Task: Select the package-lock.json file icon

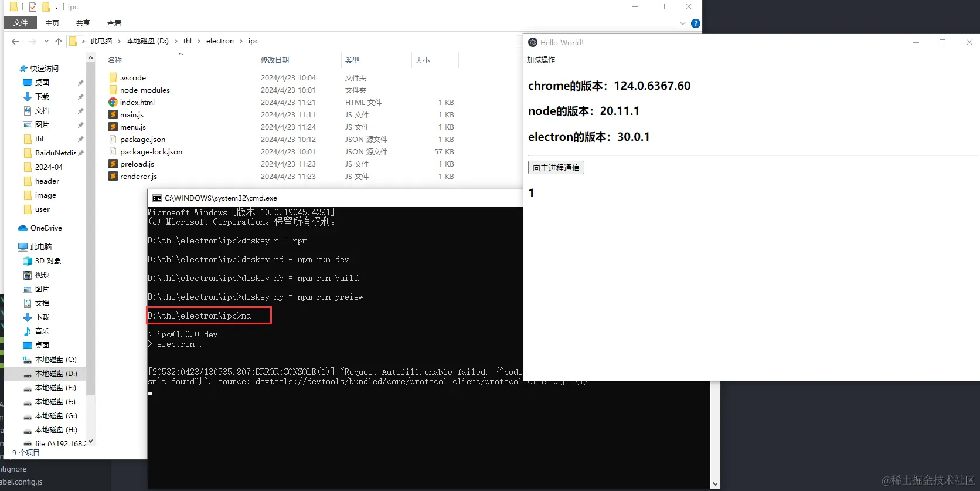Action: (x=113, y=151)
